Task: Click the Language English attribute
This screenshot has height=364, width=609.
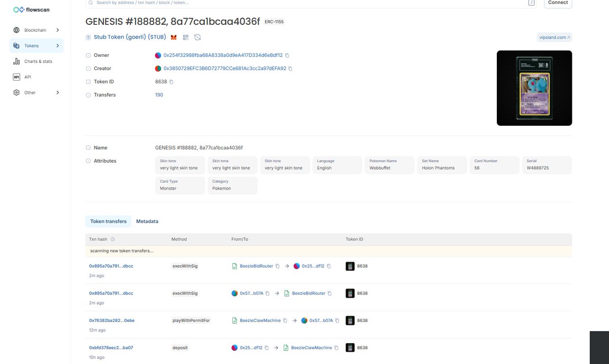Action: (337, 164)
